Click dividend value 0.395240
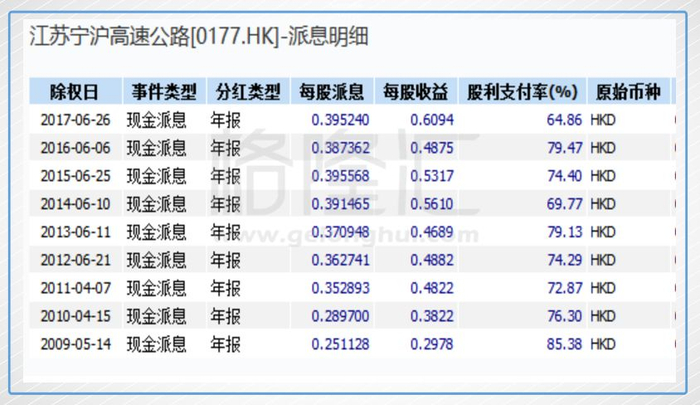Viewport: 700px width, 405px height. pos(341,120)
